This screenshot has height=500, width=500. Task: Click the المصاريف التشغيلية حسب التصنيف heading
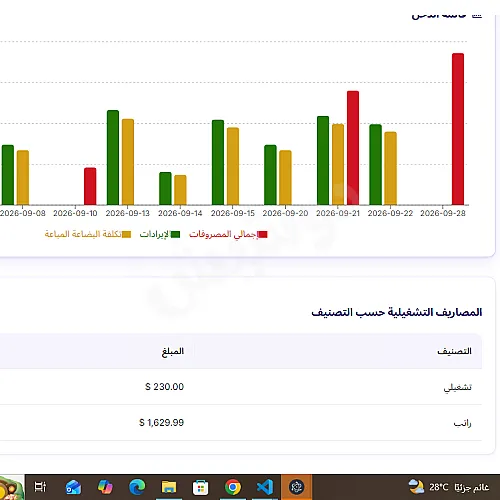pyautogui.click(x=397, y=312)
